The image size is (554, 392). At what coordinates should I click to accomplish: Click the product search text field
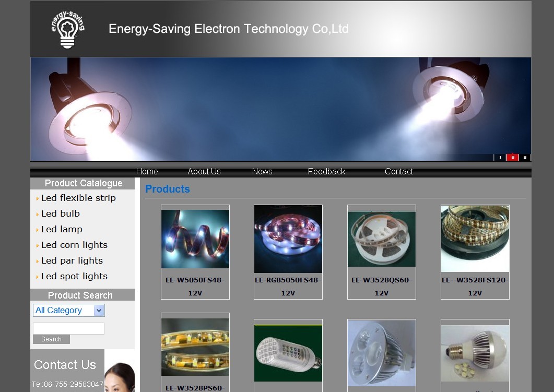click(x=68, y=328)
